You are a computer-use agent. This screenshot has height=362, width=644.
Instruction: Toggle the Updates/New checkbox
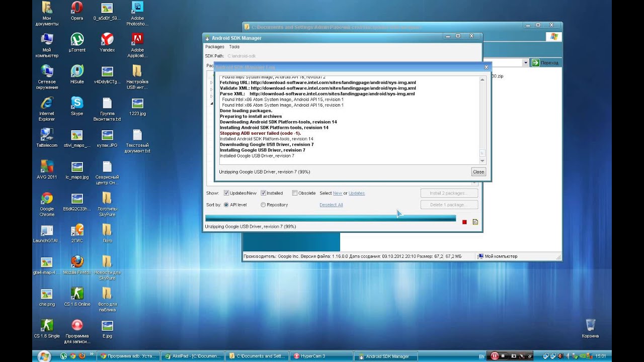click(x=226, y=193)
